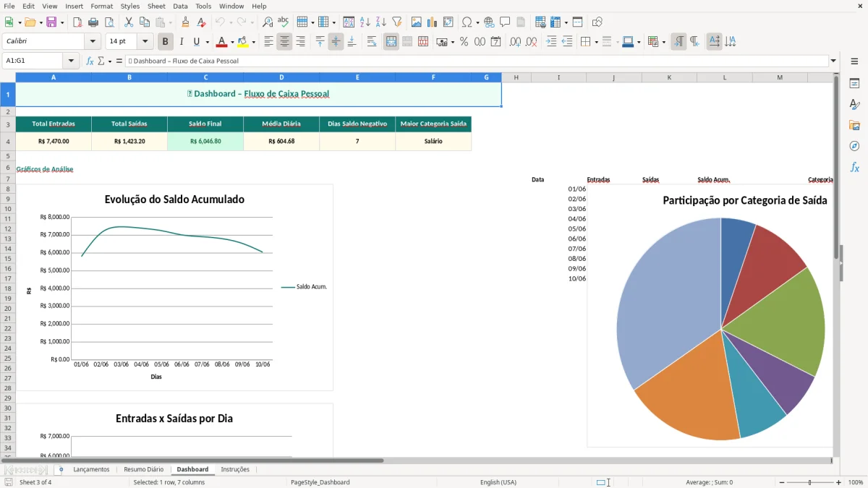Viewport: 868px width, 488px height.
Task: Click the font color red swatch button
Action: pos(222,42)
